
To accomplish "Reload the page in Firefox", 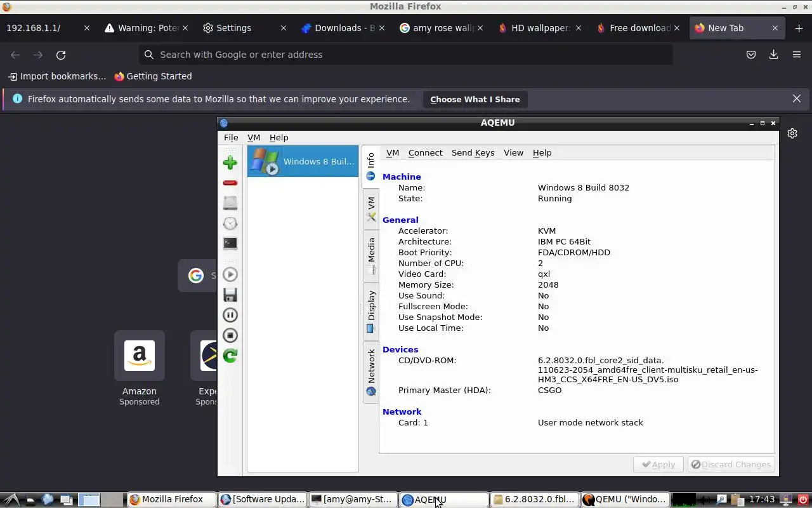I will (61, 55).
